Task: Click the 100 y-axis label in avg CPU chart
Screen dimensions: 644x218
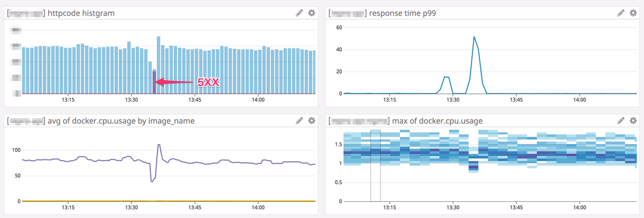Action: (16, 150)
